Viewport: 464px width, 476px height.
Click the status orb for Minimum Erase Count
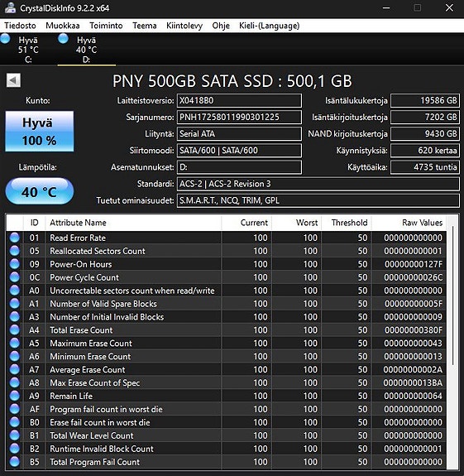[x=15, y=357]
